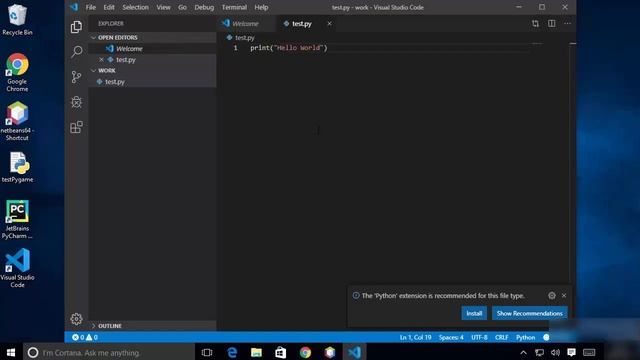Viewport: 640px width, 360px height.
Task: Open JetBrains PyCharm desktop shortcut
Action: pyautogui.click(x=17, y=220)
